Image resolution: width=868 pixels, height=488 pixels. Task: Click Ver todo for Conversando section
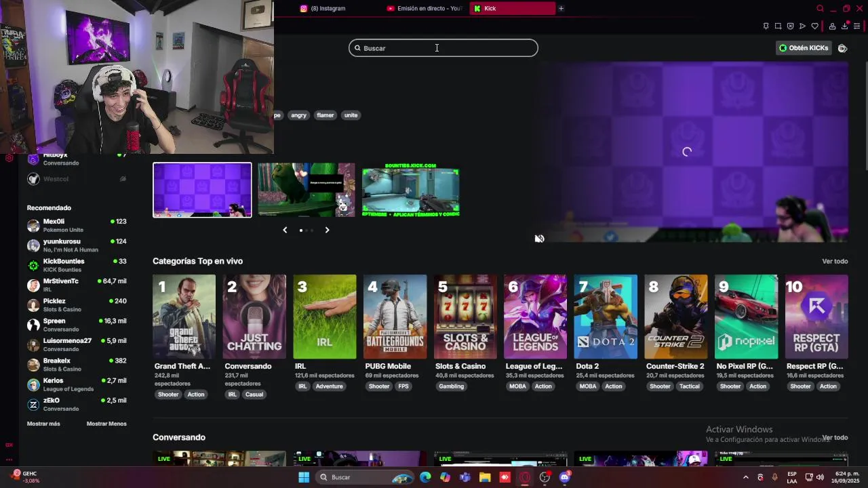click(x=835, y=437)
